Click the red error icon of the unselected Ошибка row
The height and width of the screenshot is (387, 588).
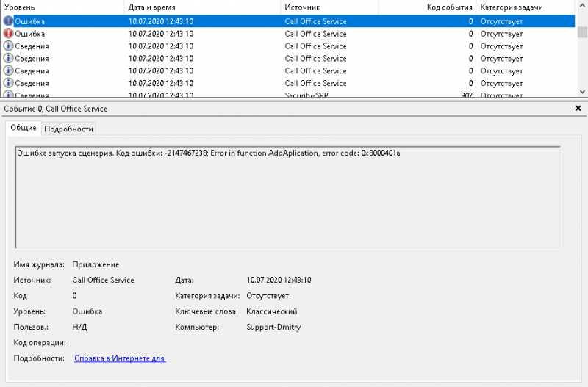pos(8,33)
